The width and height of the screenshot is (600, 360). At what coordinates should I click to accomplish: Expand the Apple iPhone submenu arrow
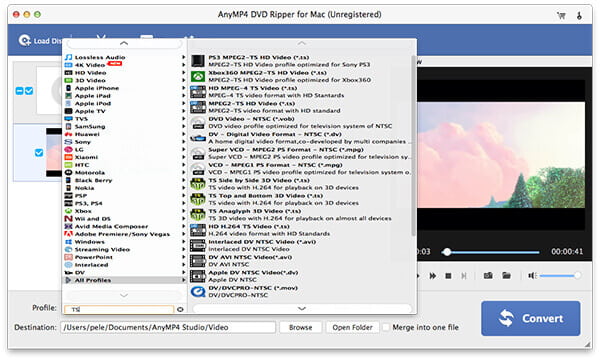[184, 88]
